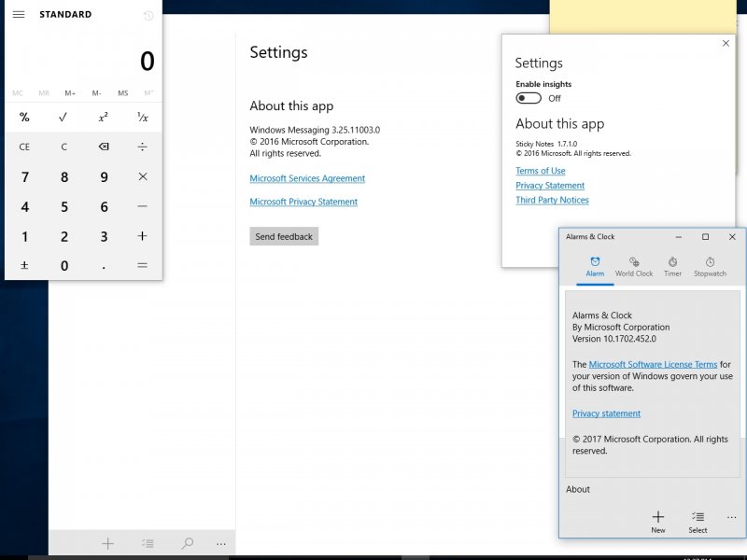Click the reciprocal 1/x key

[x=143, y=118]
